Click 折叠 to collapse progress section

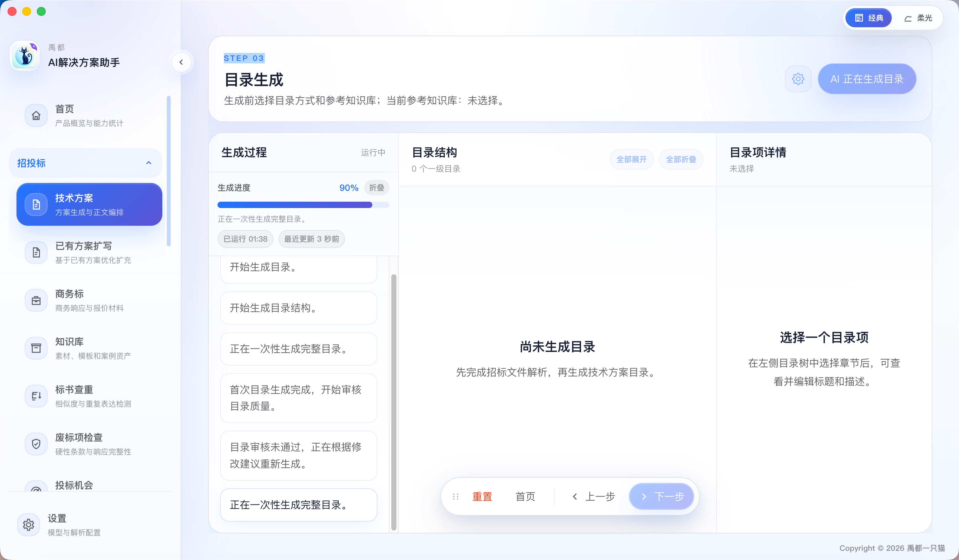click(x=376, y=187)
